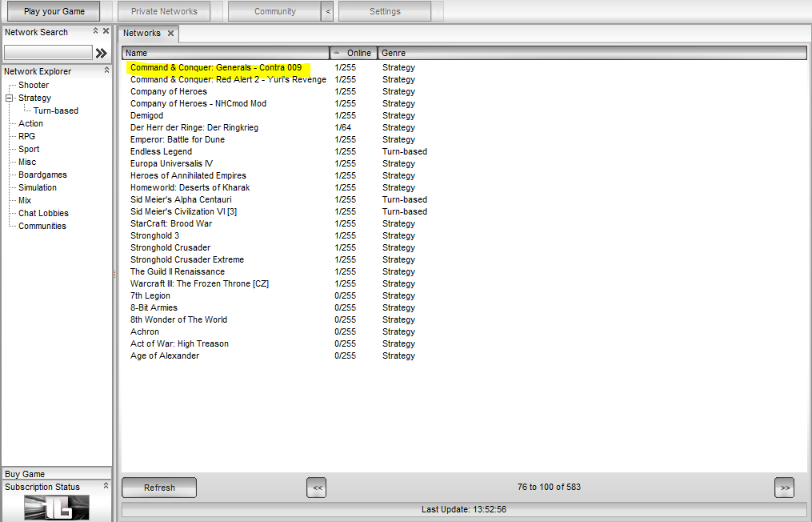The width and height of the screenshot is (812, 522).
Task: Select Strategy in Network Explorer
Action: coord(34,98)
